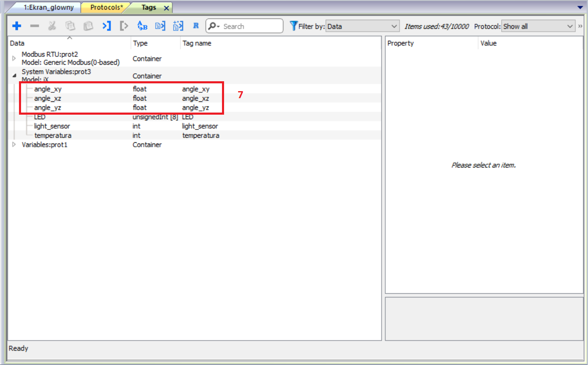Click the light_sensor Tag name cell
The image size is (588, 365).
200,126
